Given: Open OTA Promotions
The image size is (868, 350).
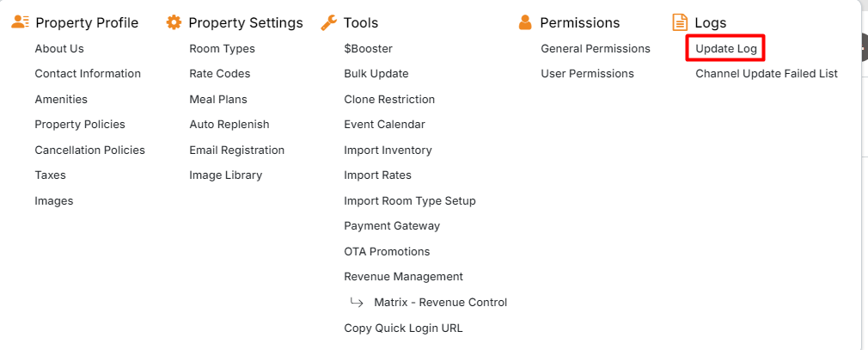Looking at the screenshot, I should [387, 252].
